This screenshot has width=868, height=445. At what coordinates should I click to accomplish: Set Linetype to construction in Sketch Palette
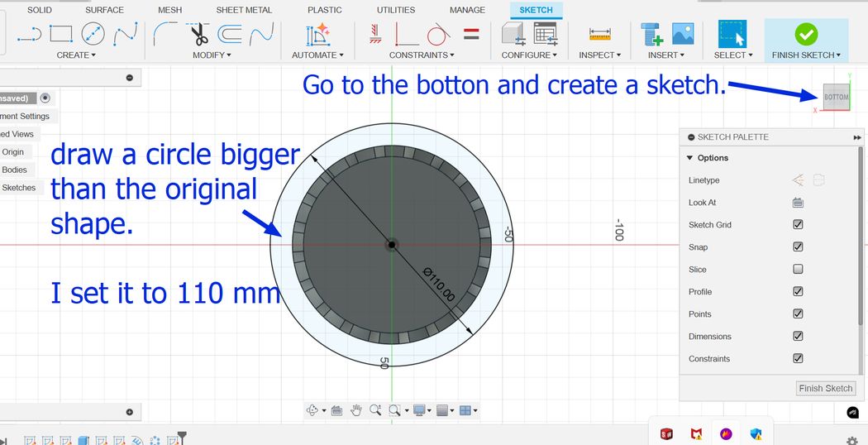[798, 180]
